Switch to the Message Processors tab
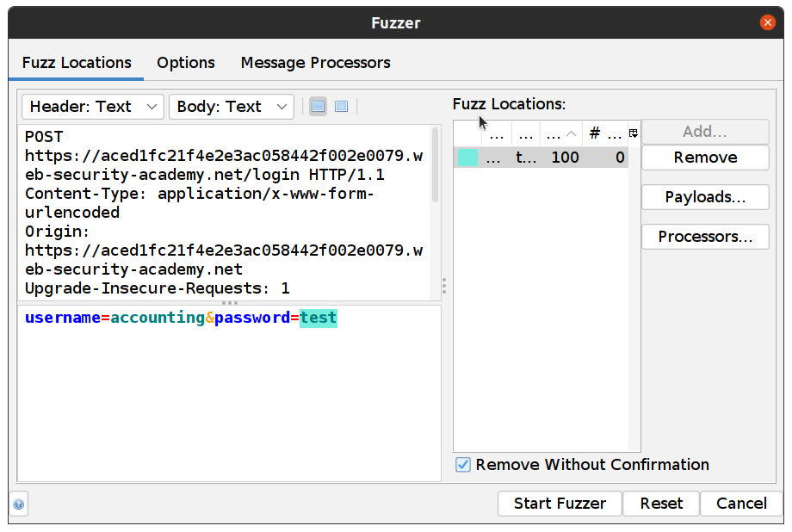 317,62
